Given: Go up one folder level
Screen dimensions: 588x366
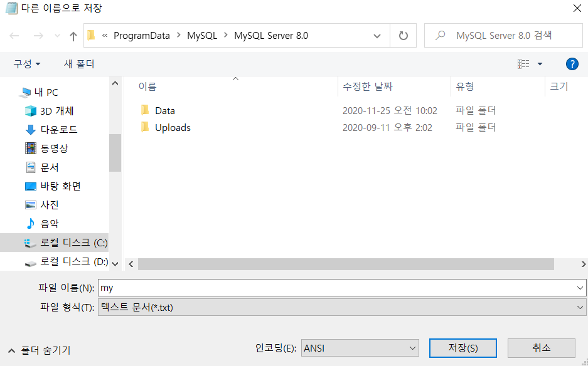Looking at the screenshot, I should pyautogui.click(x=73, y=36).
